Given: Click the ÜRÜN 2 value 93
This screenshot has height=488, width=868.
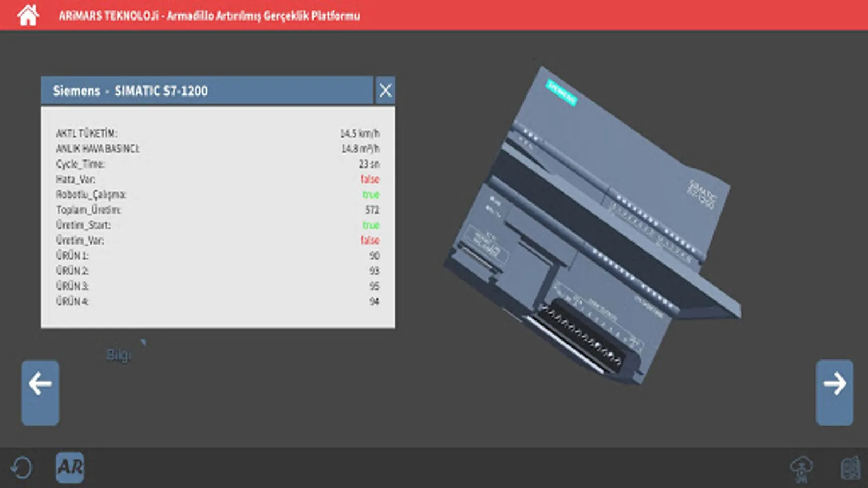Looking at the screenshot, I should click(x=374, y=271).
